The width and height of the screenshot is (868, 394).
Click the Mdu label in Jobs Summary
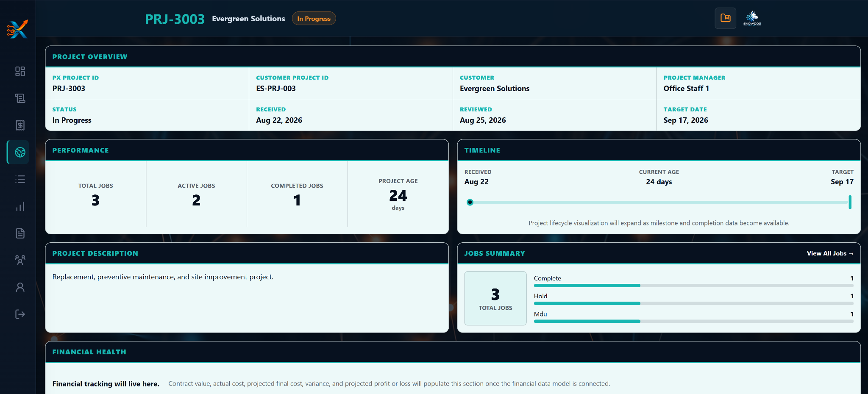540,314
